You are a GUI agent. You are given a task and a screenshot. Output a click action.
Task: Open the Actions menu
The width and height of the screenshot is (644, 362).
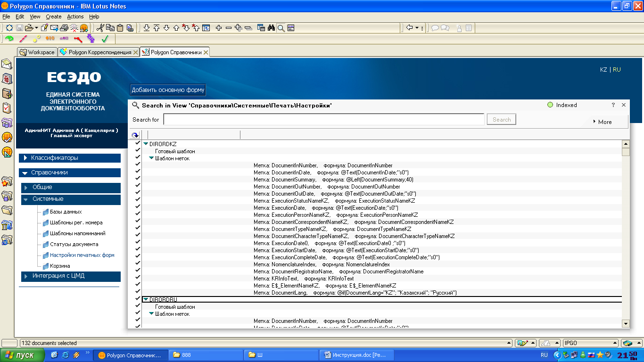[x=75, y=16]
